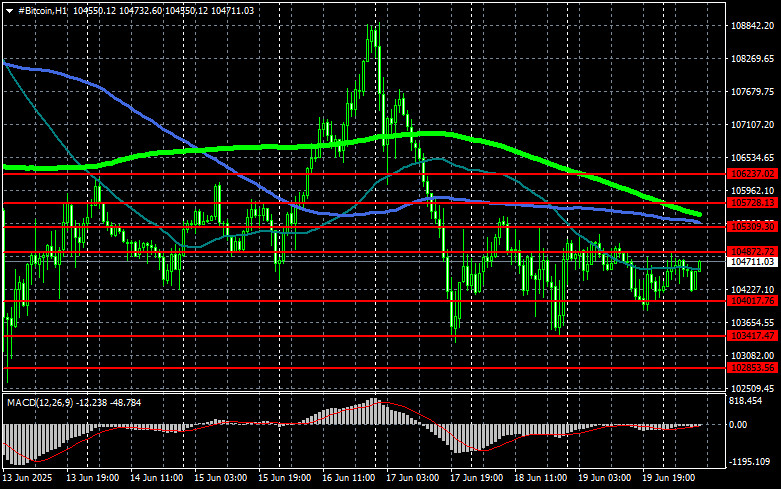This screenshot has width=781, height=489.
Task: Click price axis value 103082.00
Action: click(x=753, y=356)
